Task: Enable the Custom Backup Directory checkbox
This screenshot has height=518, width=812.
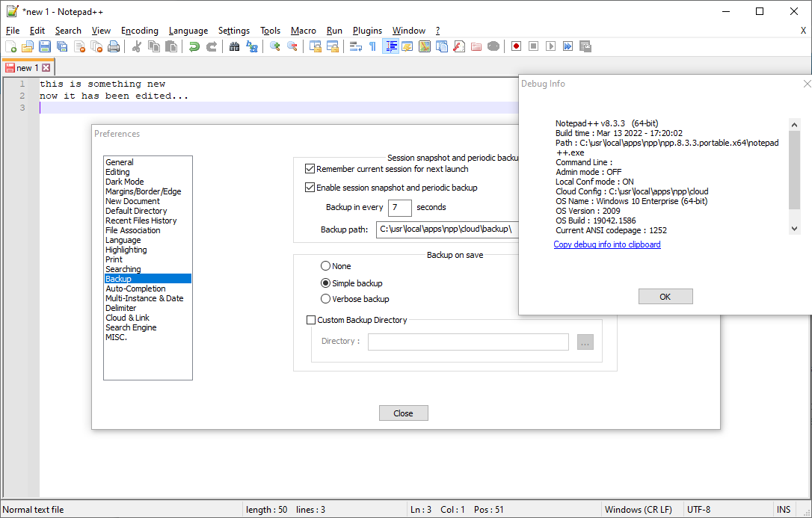Action: [312, 320]
